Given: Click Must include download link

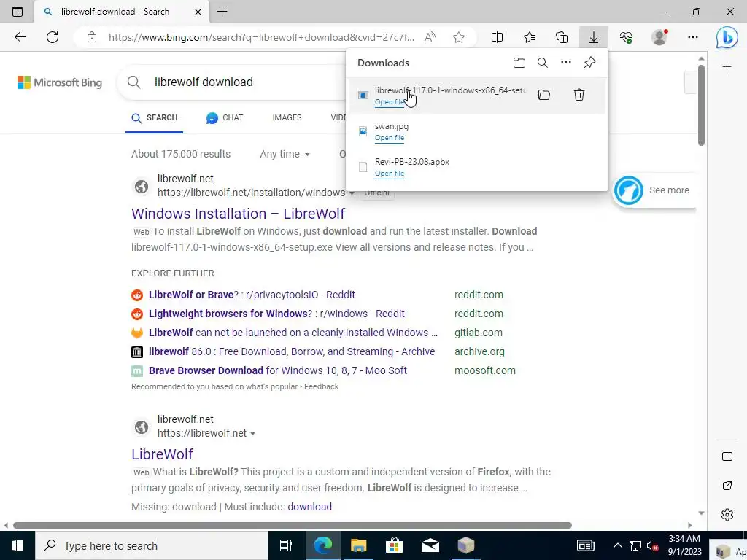Looking at the screenshot, I should 309,507.
